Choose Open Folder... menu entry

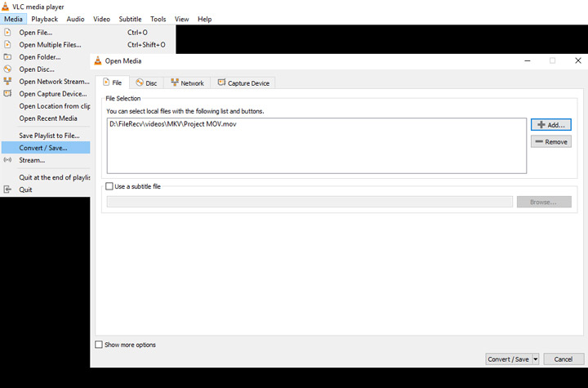pos(46,57)
